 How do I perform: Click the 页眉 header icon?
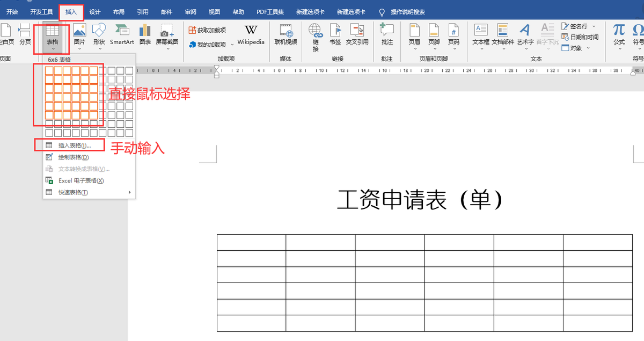tap(414, 31)
